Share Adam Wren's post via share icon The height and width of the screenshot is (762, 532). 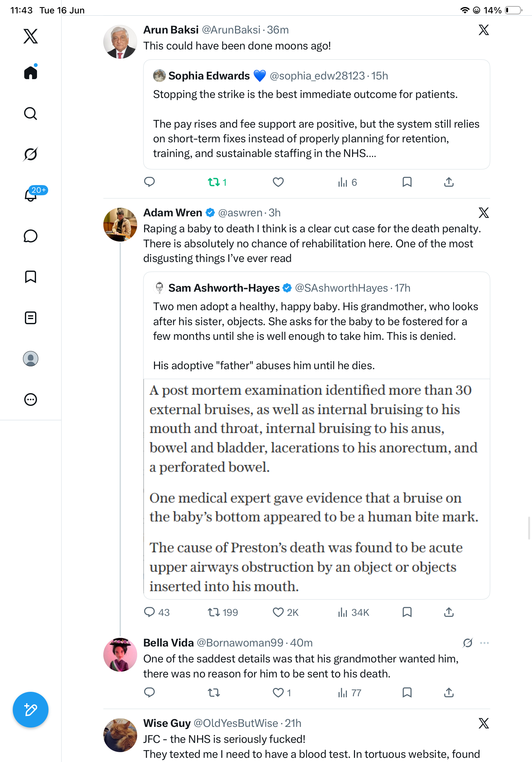[x=449, y=612]
